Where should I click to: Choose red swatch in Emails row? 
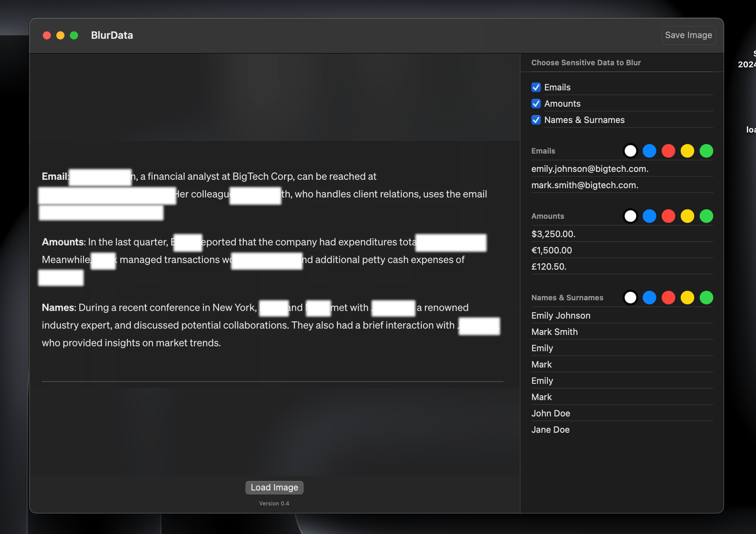(x=668, y=151)
